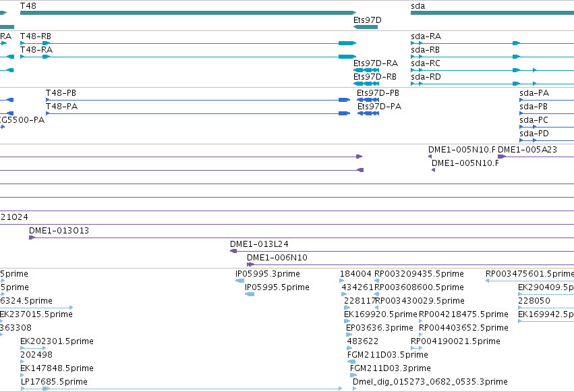The image size is (574, 392).
Task: Click the Ets97D-PB protein label
Action: (x=378, y=93)
